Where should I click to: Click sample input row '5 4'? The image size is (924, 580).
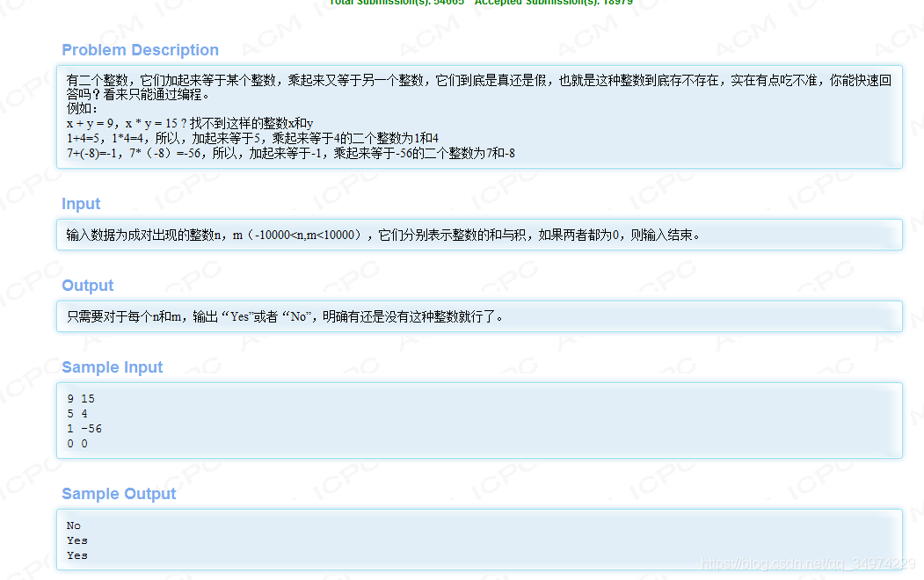77,414
